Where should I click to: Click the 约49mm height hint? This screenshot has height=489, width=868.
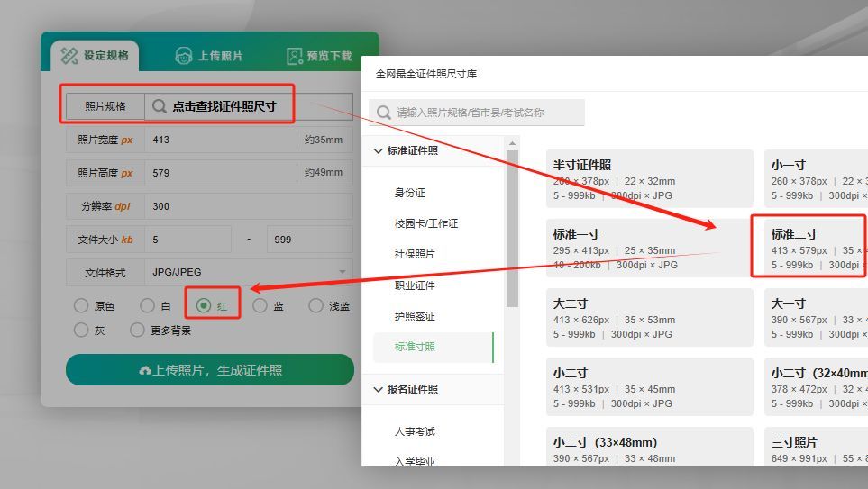[324, 173]
